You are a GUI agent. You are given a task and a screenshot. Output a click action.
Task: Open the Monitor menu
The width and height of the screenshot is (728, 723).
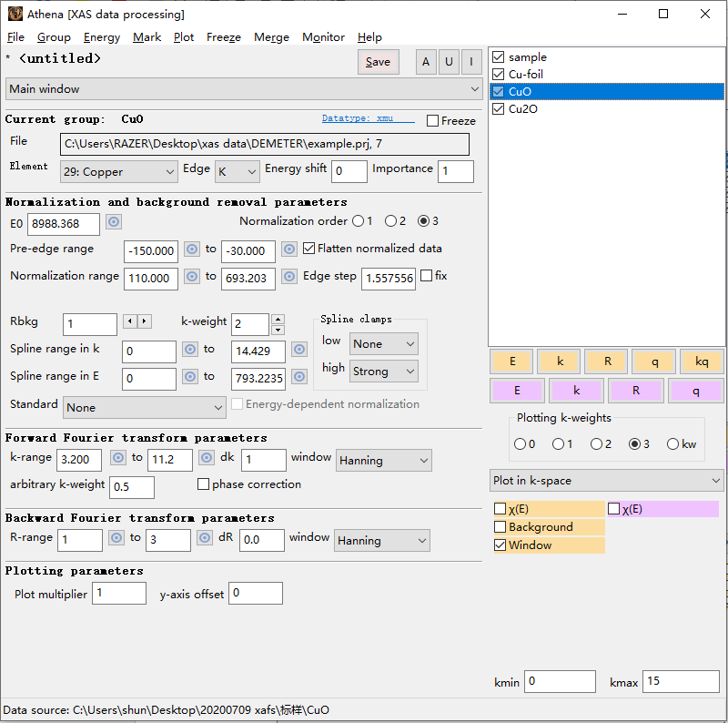(323, 37)
